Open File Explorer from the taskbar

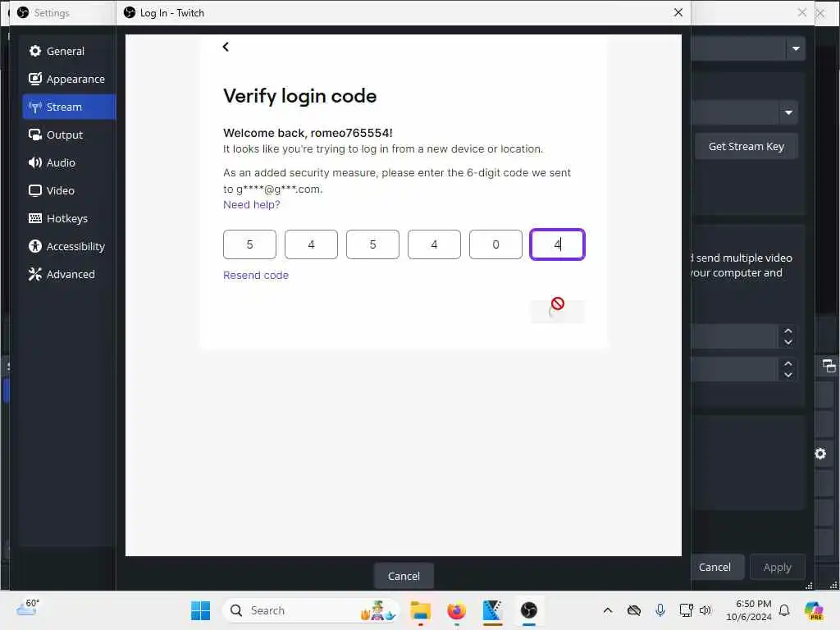click(421, 610)
